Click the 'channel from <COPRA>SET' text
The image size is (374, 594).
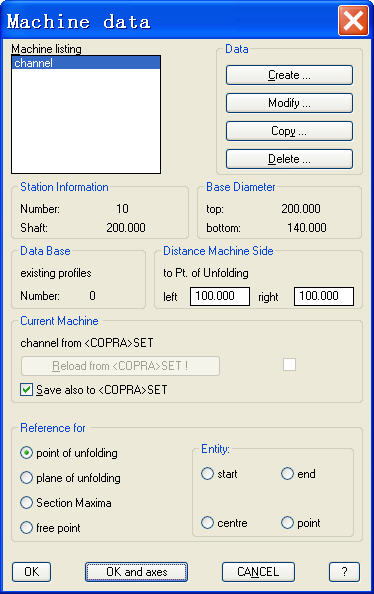point(87,343)
